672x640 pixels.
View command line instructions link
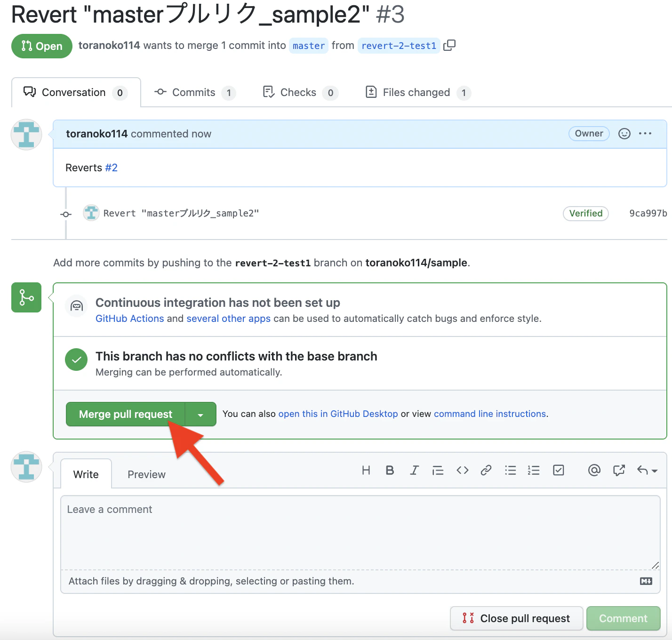click(x=490, y=414)
